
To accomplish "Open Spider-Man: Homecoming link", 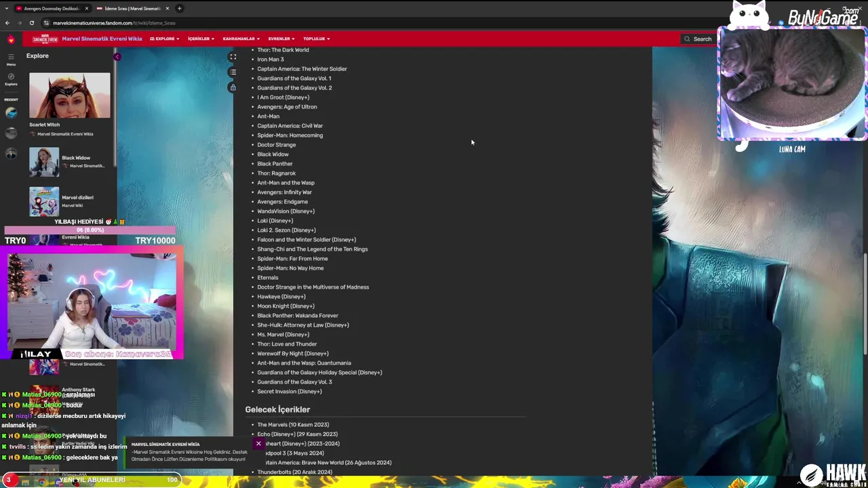I will (290, 135).
